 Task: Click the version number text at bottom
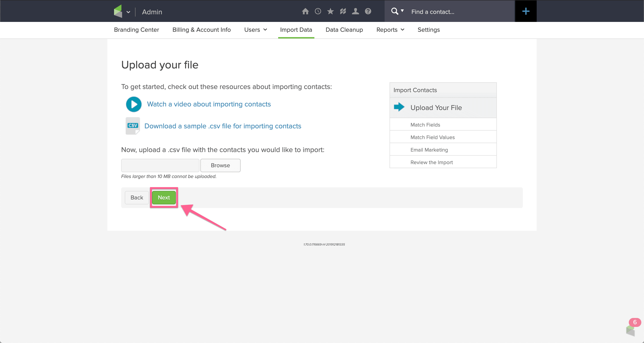click(x=324, y=244)
